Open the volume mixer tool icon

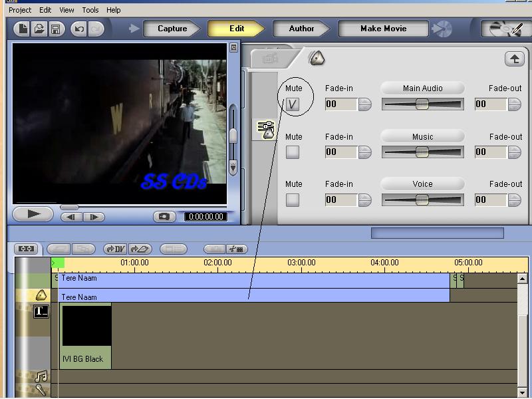pos(267,130)
